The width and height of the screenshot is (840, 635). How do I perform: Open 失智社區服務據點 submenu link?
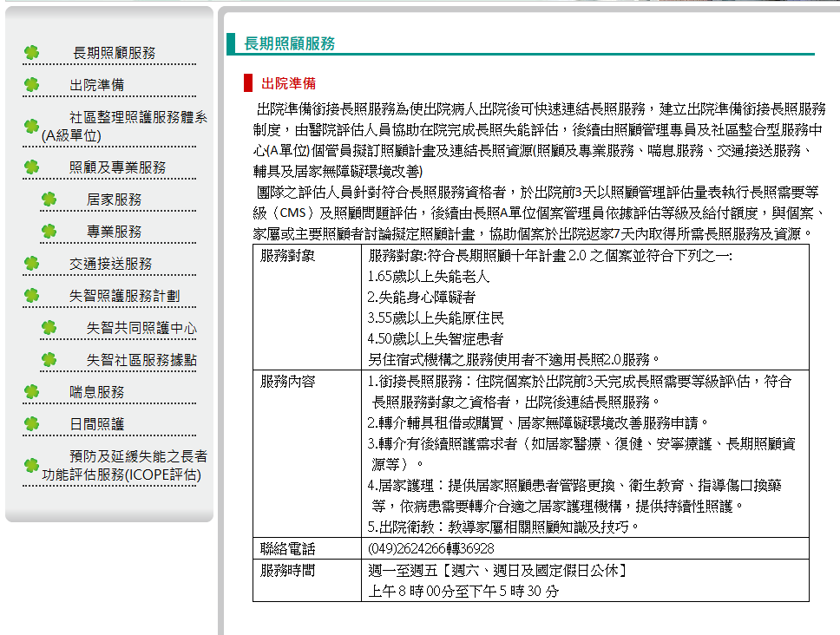click(x=142, y=360)
